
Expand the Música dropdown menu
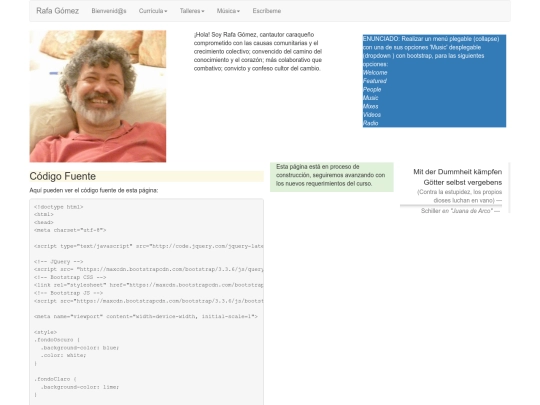coord(228,11)
